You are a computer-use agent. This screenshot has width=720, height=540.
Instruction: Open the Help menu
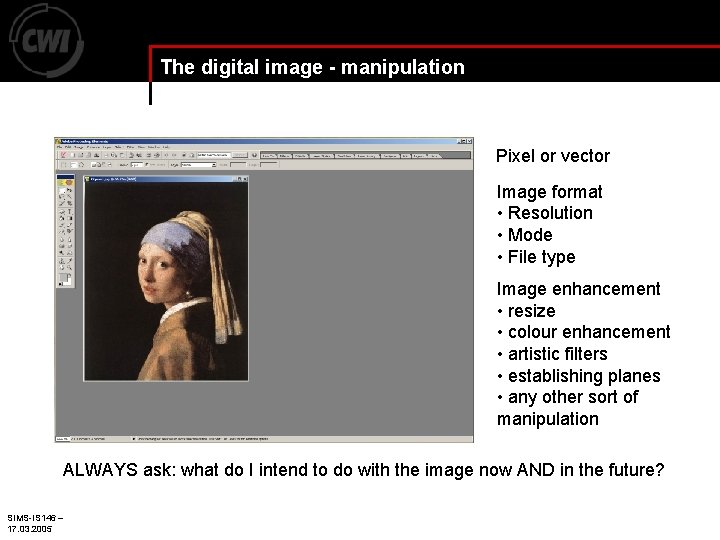166,147
